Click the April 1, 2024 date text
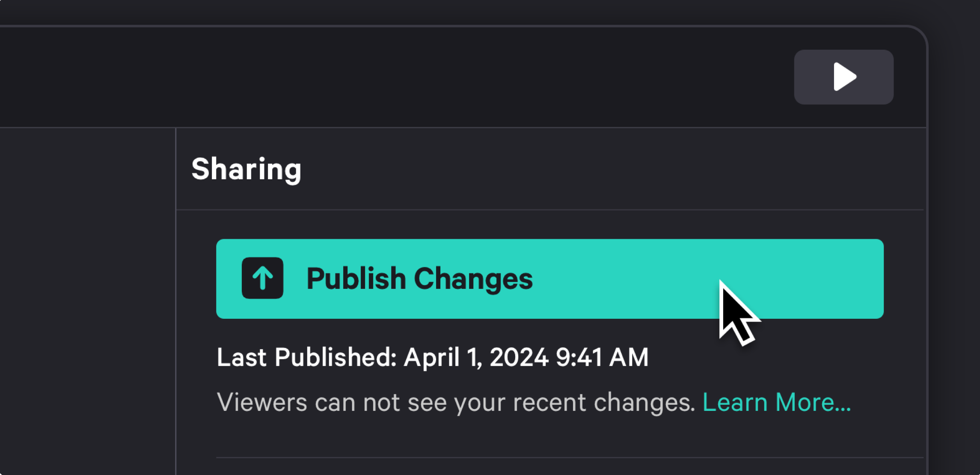The image size is (980, 475). [476, 357]
